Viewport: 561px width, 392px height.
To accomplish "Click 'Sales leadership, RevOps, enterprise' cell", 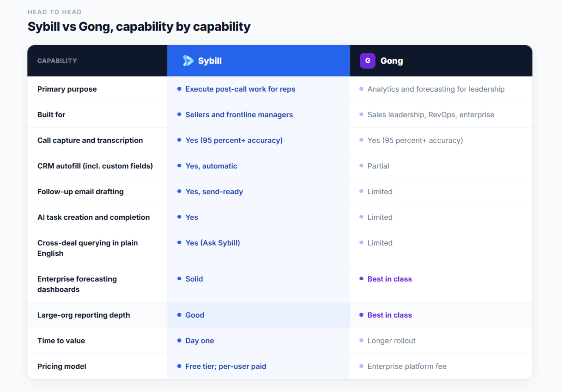I will point(431,115).
